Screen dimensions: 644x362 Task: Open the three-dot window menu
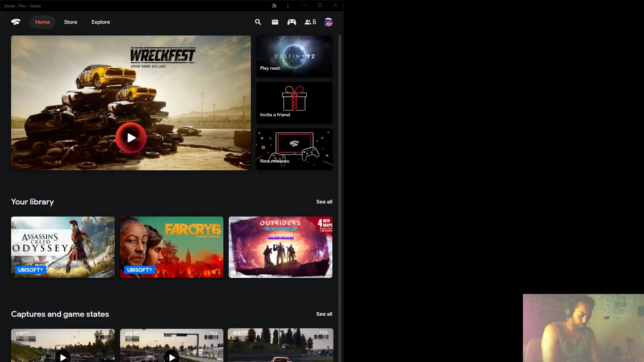click(x=288, y=6)
